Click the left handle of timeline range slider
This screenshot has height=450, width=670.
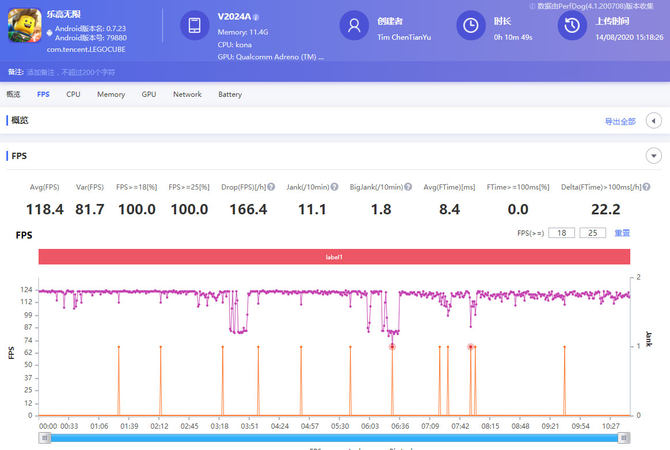45,437
